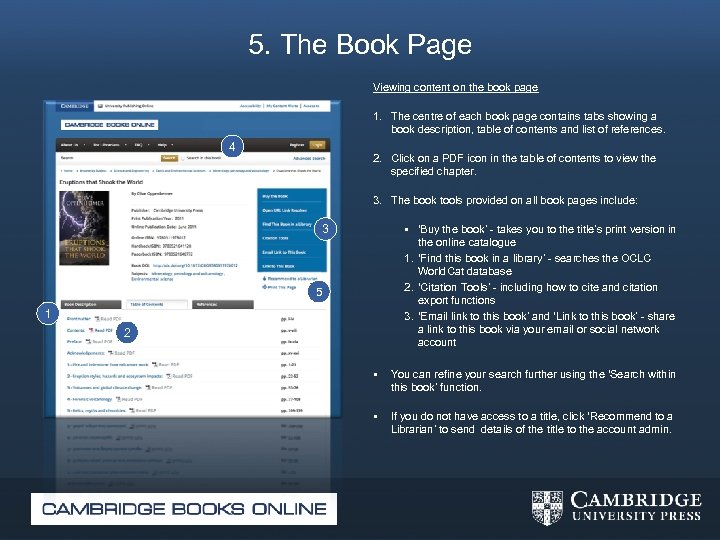
Task: Click inside the Search text field
Action: click(x=117, y=158)
